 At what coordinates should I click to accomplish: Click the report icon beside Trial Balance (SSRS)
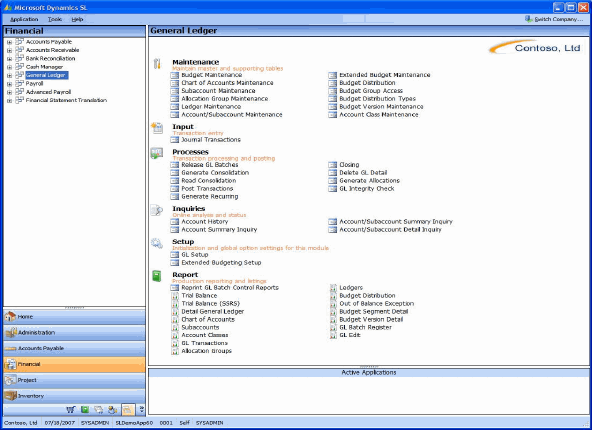coord(175,304)
